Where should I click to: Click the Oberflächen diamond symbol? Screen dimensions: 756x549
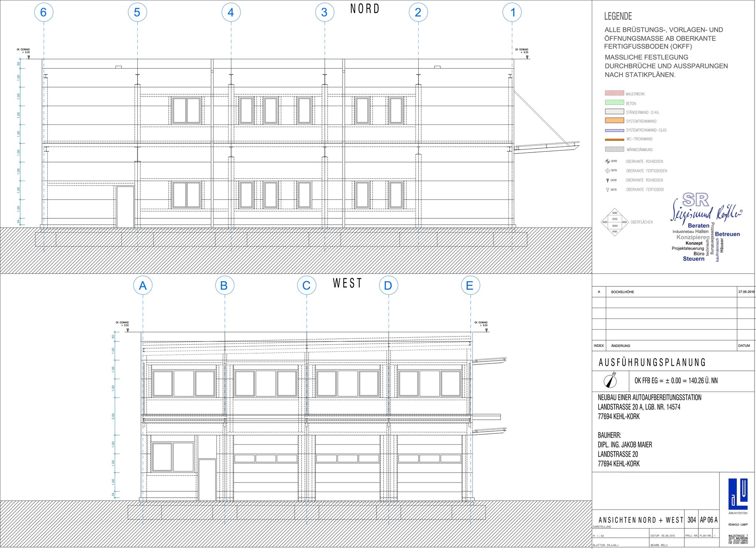tap(615, 222)
